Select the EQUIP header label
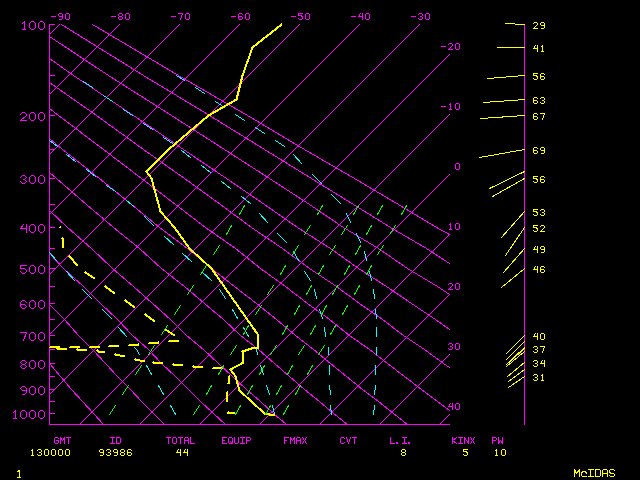640x480 pixels. 237,440
